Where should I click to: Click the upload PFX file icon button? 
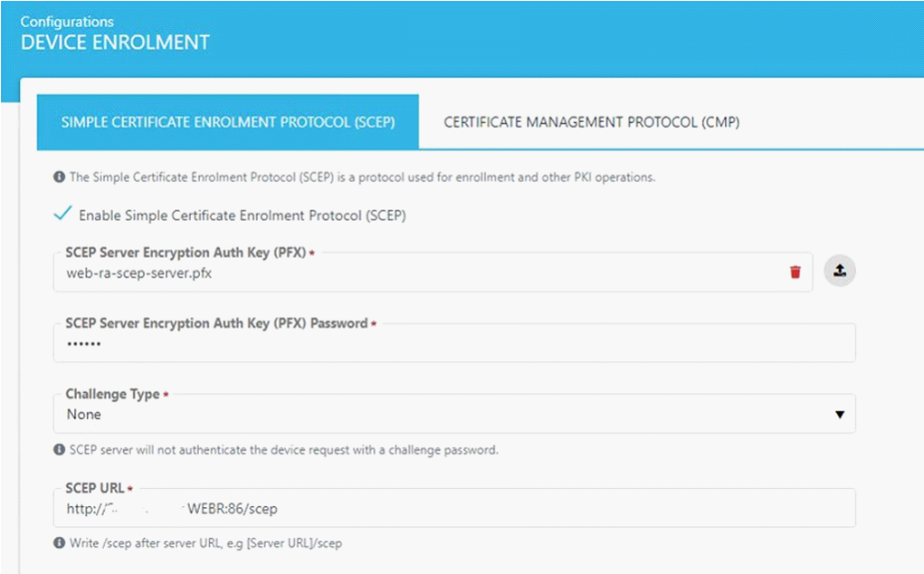point(840,271)
